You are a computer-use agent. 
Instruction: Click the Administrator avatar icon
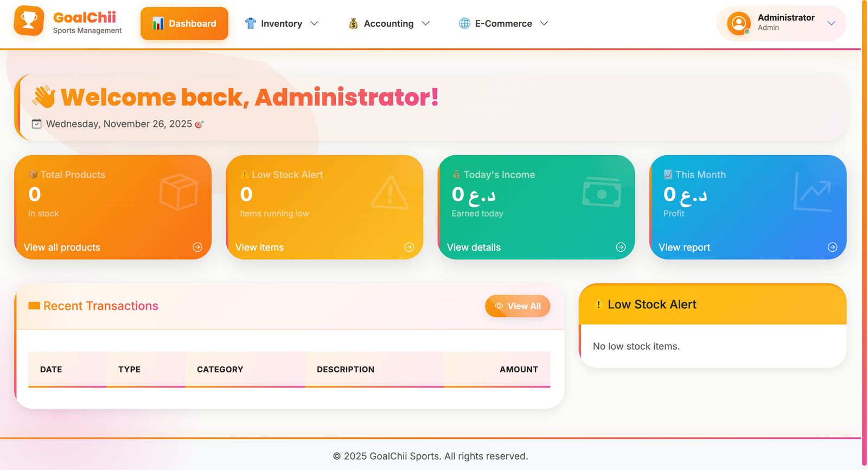(x=738, y=23)
